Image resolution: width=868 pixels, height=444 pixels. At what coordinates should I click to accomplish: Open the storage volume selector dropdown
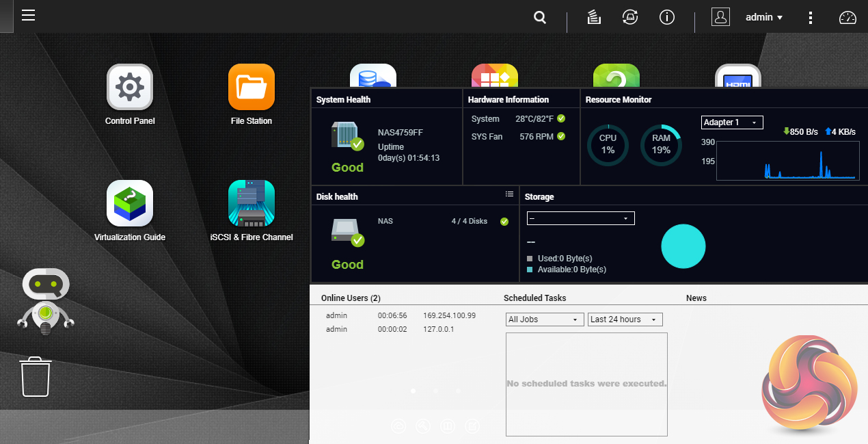580,218
